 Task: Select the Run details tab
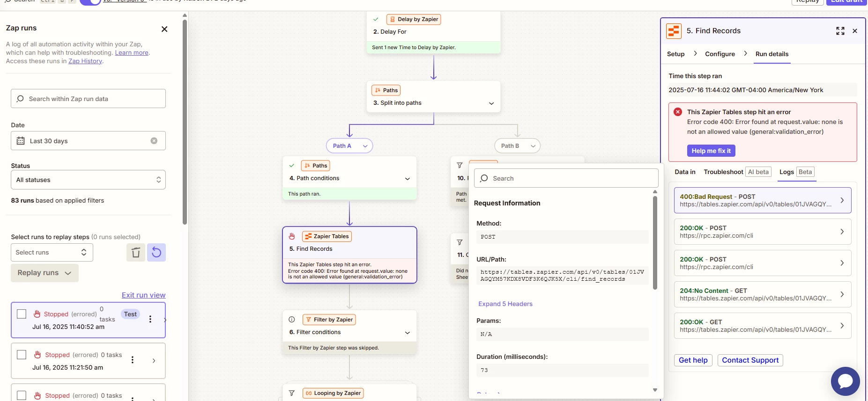click(x=772, y=54)
